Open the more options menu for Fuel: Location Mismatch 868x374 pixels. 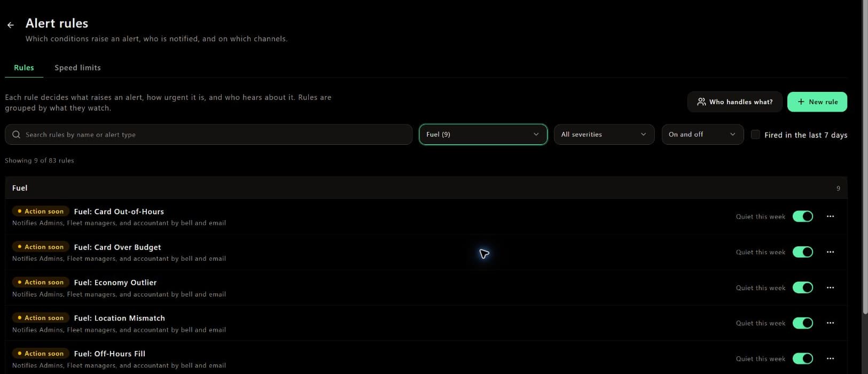pyautogui.click(x=830, y=323)
